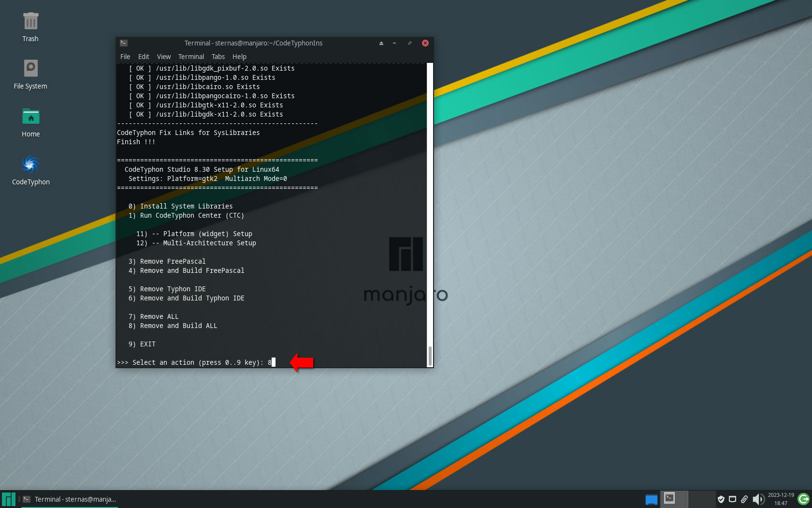Open the File menu in Terminal

(x=125, y=57)
